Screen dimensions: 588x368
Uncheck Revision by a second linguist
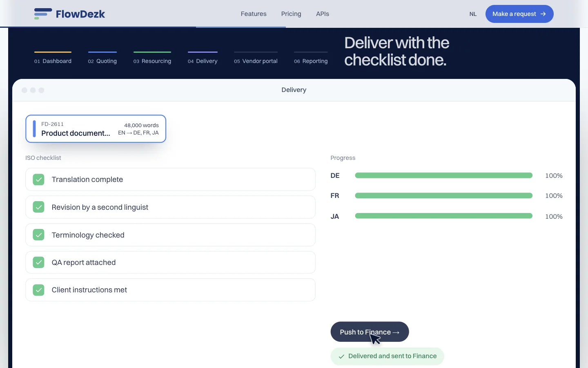tap(38, 207)
